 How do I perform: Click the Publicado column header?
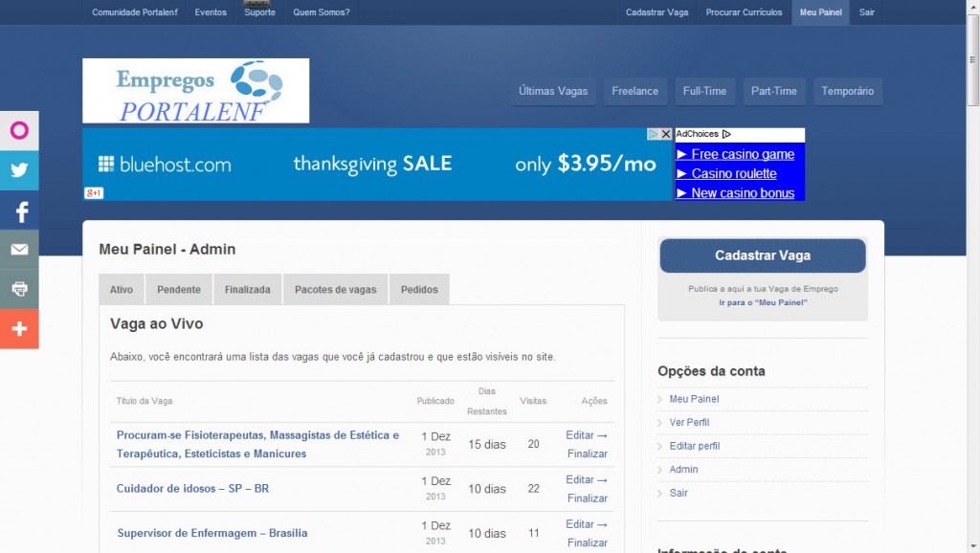(x=435, y=401)
